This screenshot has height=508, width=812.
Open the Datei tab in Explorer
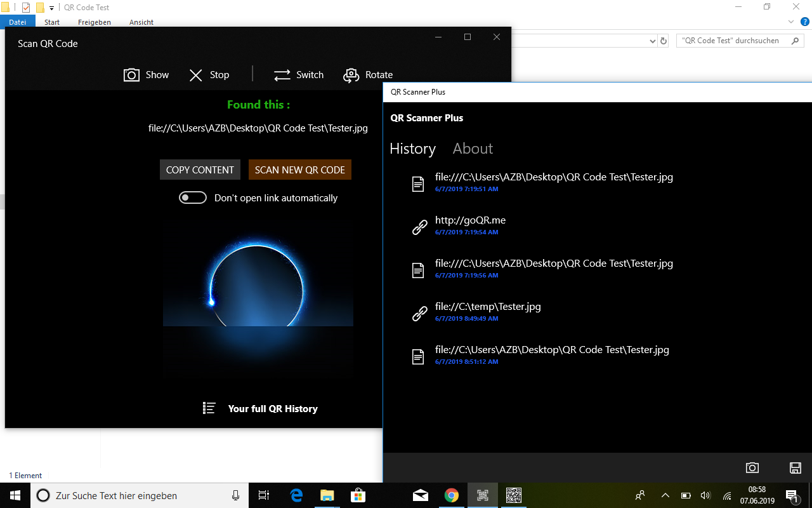[18, 22]
